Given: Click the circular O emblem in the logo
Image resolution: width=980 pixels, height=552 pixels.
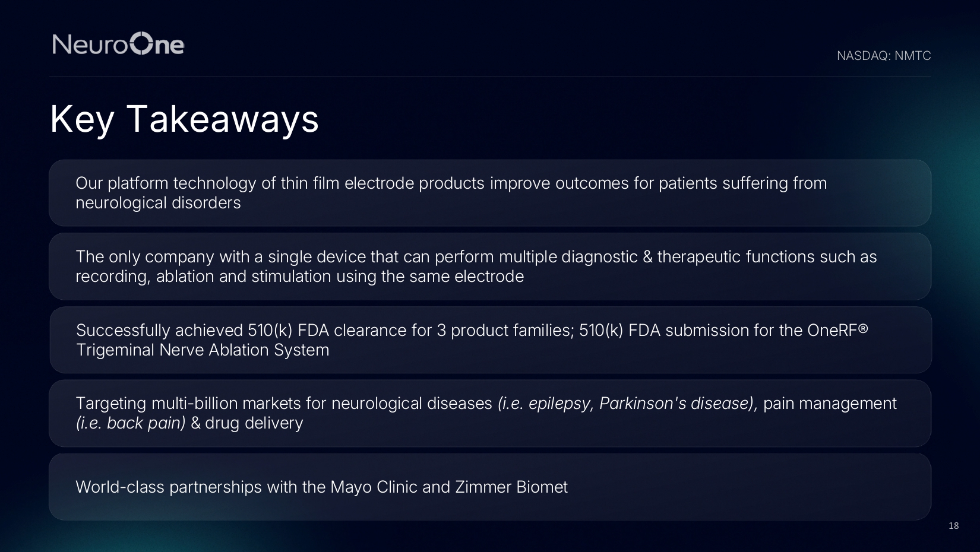Looking at the screenshot, I should (142, 44).
